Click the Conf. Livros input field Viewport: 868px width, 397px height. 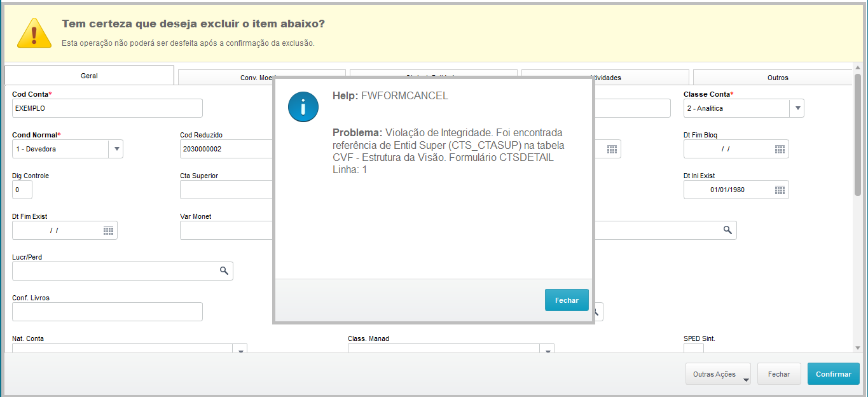pos(107,312)
